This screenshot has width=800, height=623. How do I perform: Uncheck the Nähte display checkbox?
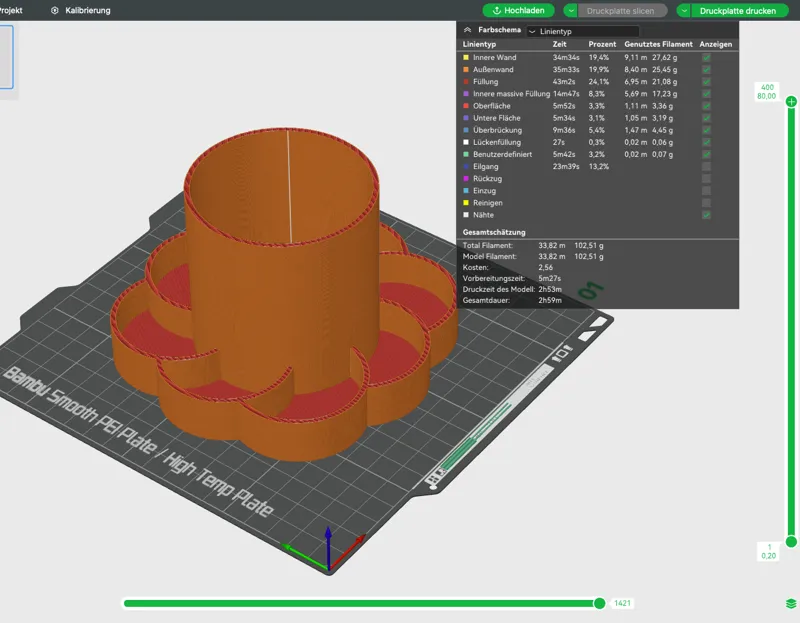[x=706, y=215]
